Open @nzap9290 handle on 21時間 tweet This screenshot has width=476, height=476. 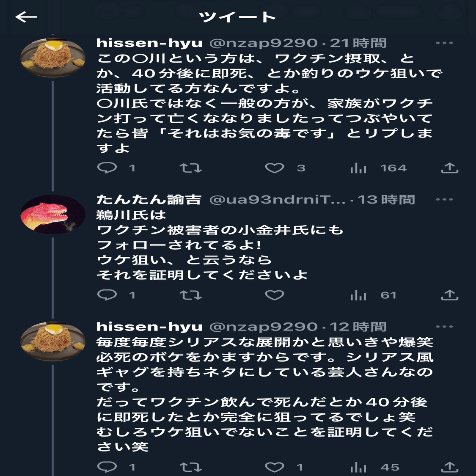pyautogui.click(x=264, y=43)
